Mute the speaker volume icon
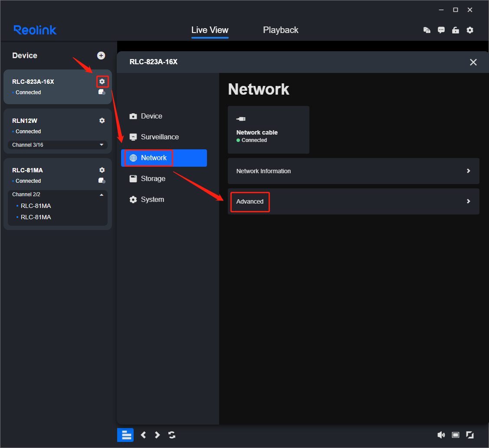The image size is (489, 448). [441, 435]
